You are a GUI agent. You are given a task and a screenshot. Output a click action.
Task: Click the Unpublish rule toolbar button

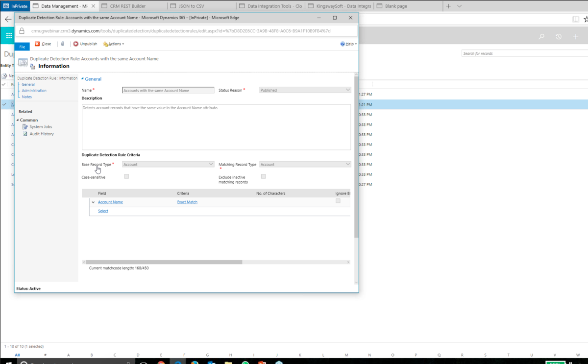85,44
